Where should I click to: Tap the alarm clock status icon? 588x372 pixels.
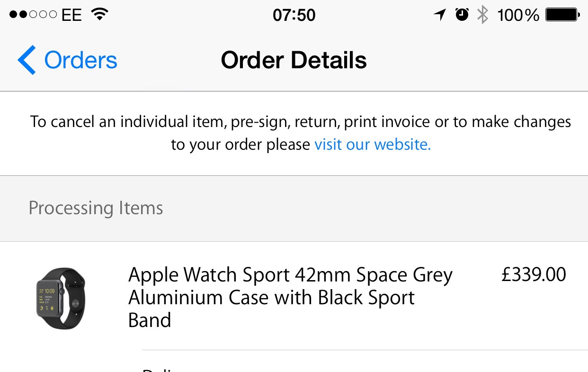(x=462, y=15)
